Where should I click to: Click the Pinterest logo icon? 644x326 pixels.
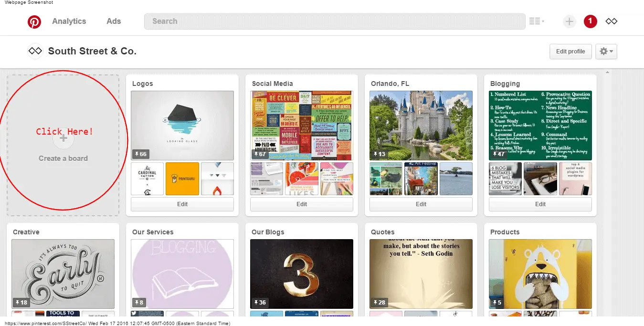[34, 21]
